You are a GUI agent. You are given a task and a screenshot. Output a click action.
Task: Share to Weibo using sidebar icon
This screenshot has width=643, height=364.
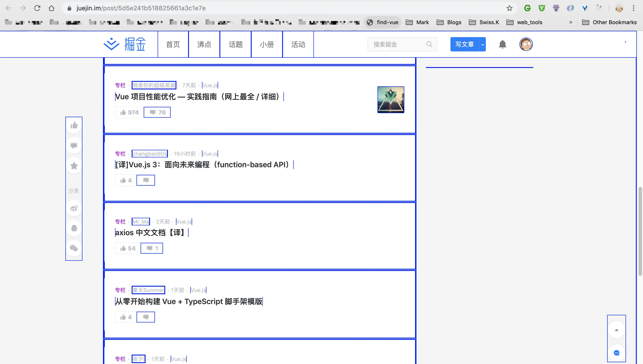click(x=74, y=208)
